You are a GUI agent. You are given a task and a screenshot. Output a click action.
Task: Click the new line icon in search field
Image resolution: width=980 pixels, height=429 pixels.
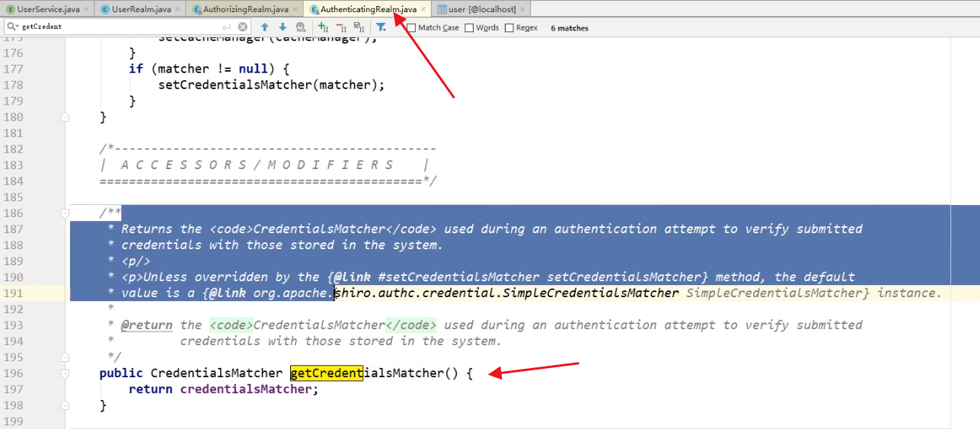coord(227,27)
